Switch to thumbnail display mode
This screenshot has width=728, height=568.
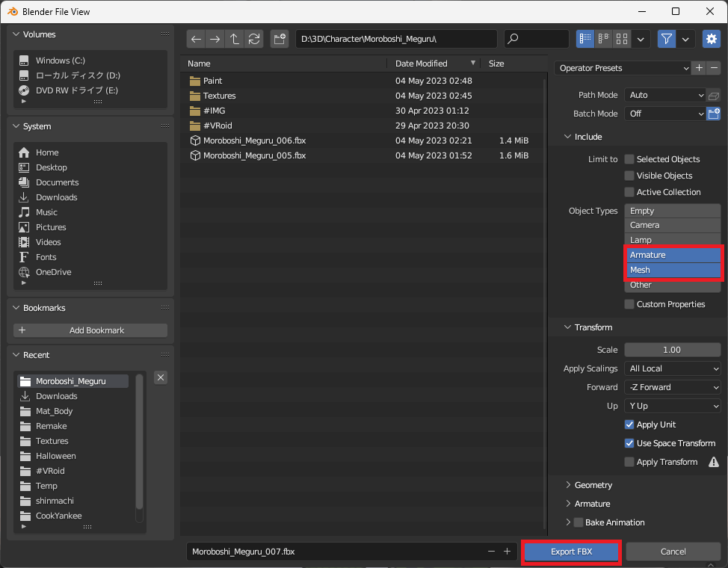pos(622,39)
